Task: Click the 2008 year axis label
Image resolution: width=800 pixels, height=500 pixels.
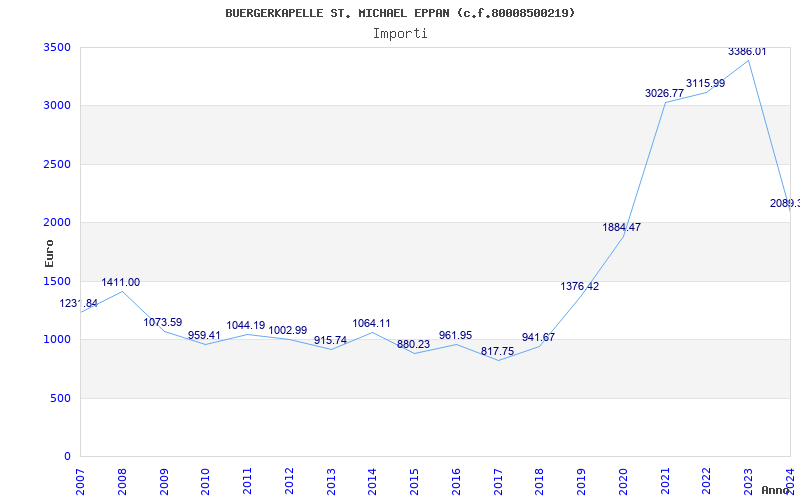Action: tap(122, 482)
